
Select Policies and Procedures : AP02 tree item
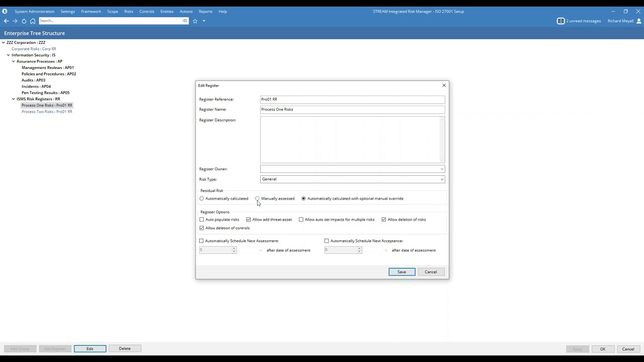tap(49, 74)
